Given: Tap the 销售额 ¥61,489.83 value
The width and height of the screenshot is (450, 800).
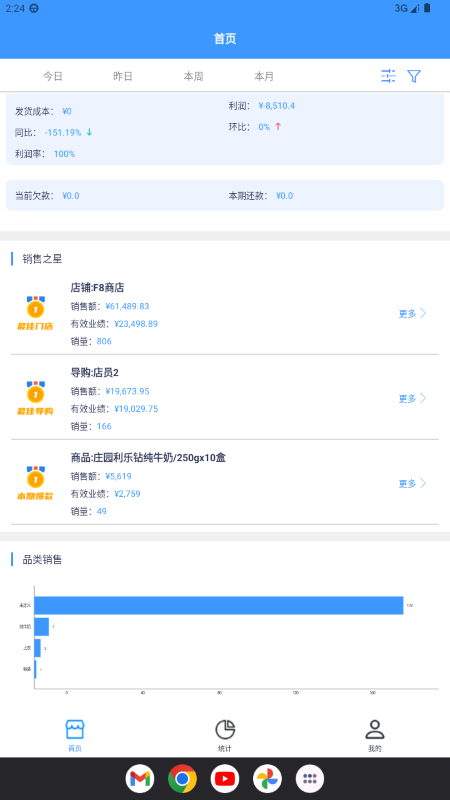Looking at the screenshot, I should pyautogui.click(x=127, y=306).
